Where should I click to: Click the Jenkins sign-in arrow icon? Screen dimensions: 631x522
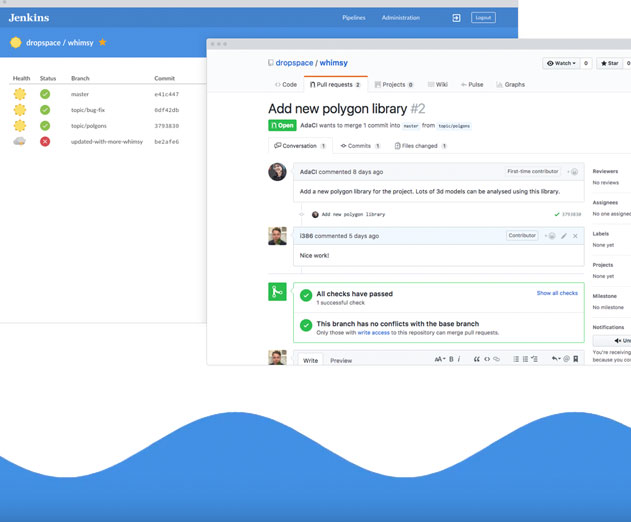click(x=456, y=18)
